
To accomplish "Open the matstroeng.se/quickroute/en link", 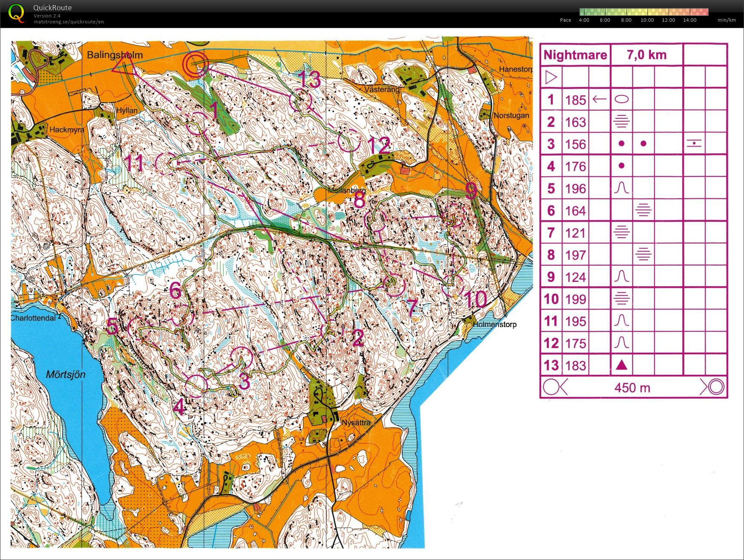I will click(69, 22).
